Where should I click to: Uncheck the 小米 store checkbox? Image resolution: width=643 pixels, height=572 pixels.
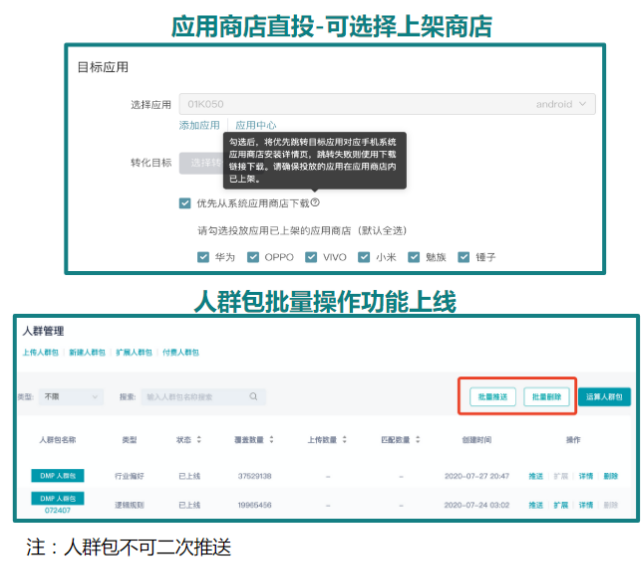point(364,257)
